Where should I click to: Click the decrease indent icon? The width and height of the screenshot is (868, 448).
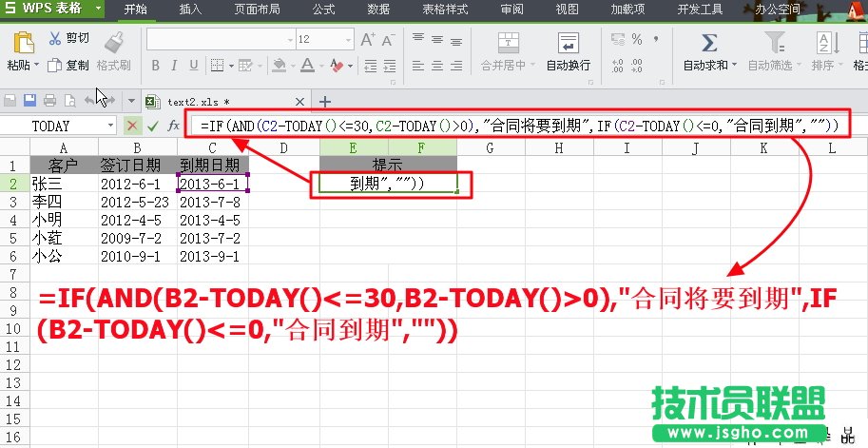tap(371, 66)
